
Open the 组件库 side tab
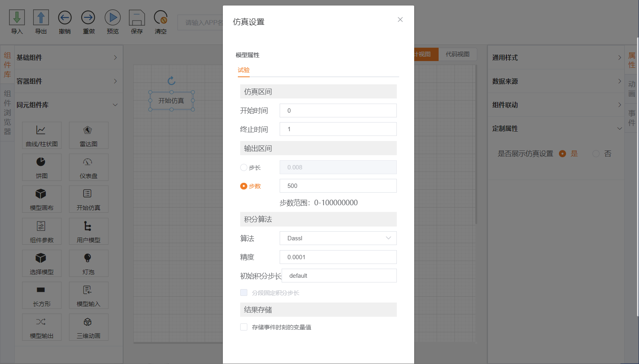point(7,65)
